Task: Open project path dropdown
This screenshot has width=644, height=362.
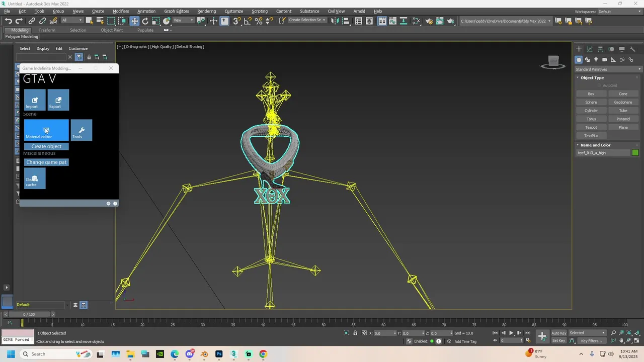Action: pos(505,21)
